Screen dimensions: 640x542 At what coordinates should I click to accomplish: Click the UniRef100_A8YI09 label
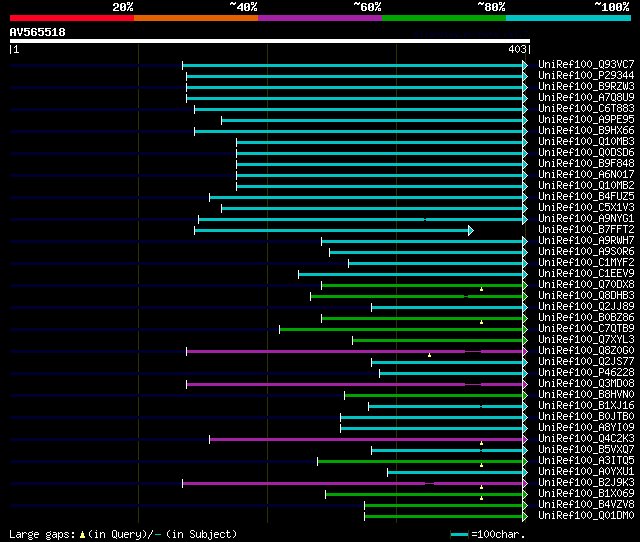(x=586, y=428)
